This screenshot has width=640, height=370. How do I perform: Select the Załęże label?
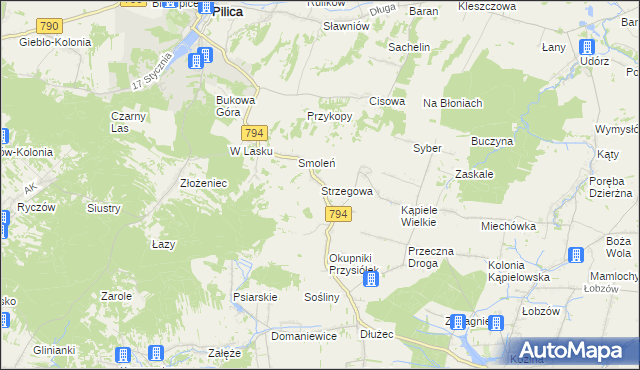[x=224, y=353]
